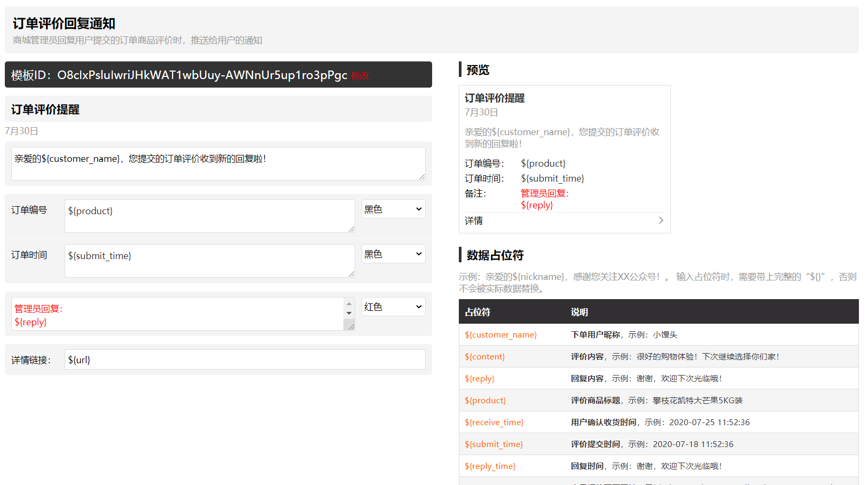Click resize handle of the greeting message textarea

422,176
